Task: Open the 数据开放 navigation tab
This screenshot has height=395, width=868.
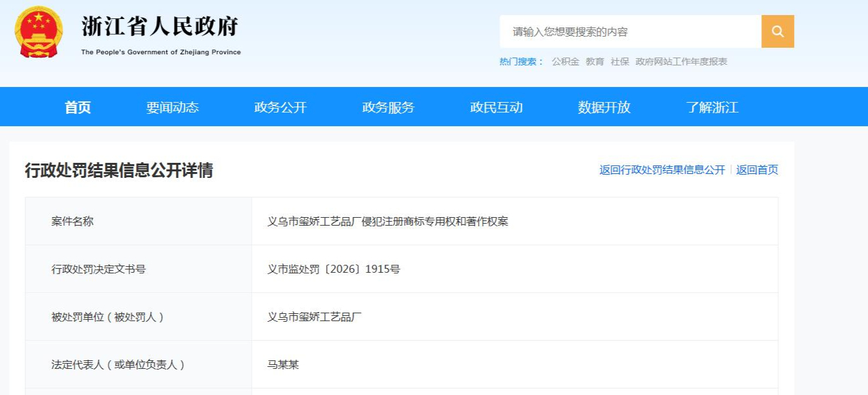Action: point(604,107)
